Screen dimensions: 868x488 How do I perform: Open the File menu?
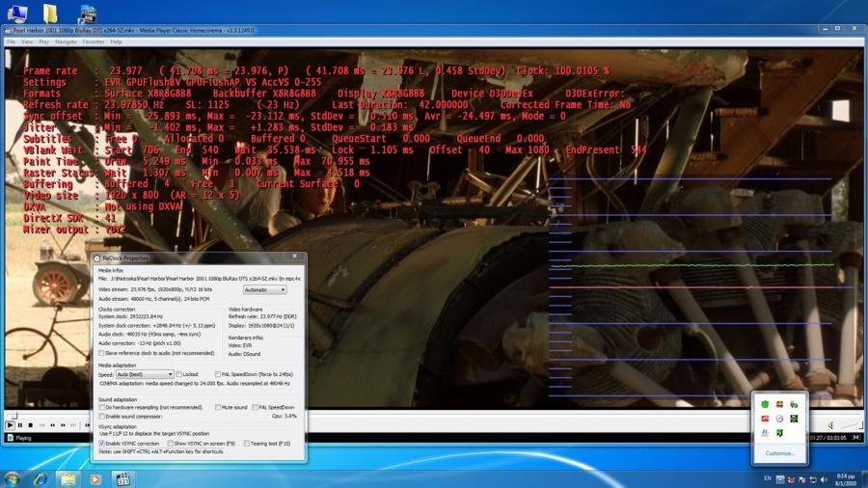point(11,41)
